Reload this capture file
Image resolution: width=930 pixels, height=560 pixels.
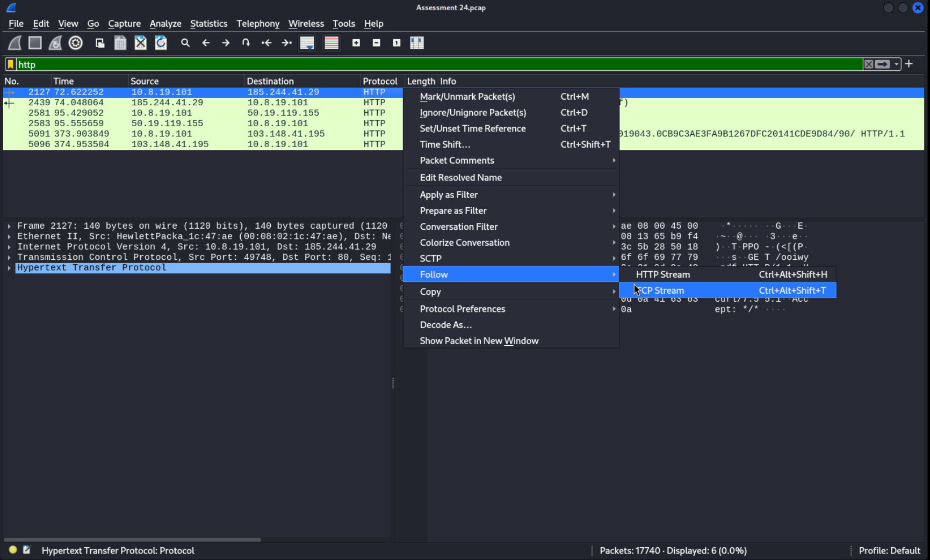(x=161, y=43)
